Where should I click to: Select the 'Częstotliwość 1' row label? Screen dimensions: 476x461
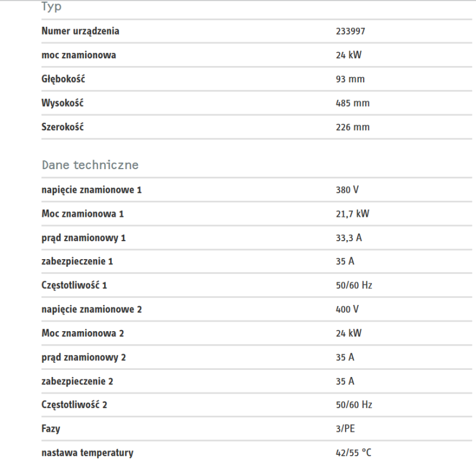pos(74,285)
